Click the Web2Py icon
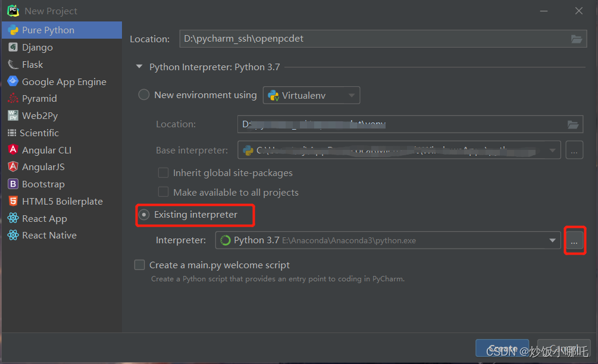The image size is (598, 364). 13,115
